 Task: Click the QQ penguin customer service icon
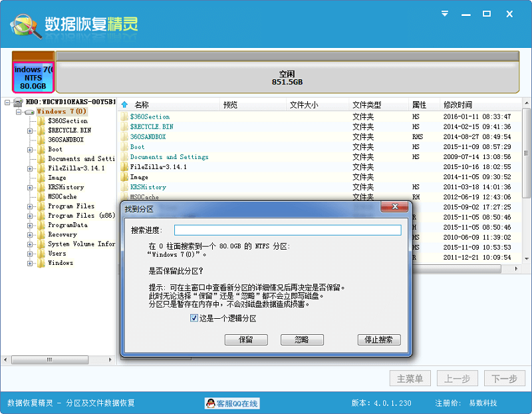click(x=211, y=403)
